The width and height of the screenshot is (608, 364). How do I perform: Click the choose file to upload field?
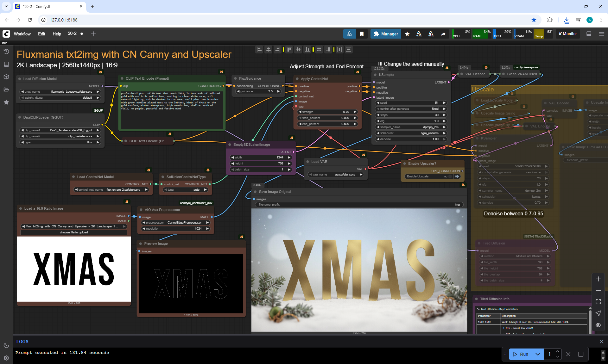(74, 232)
